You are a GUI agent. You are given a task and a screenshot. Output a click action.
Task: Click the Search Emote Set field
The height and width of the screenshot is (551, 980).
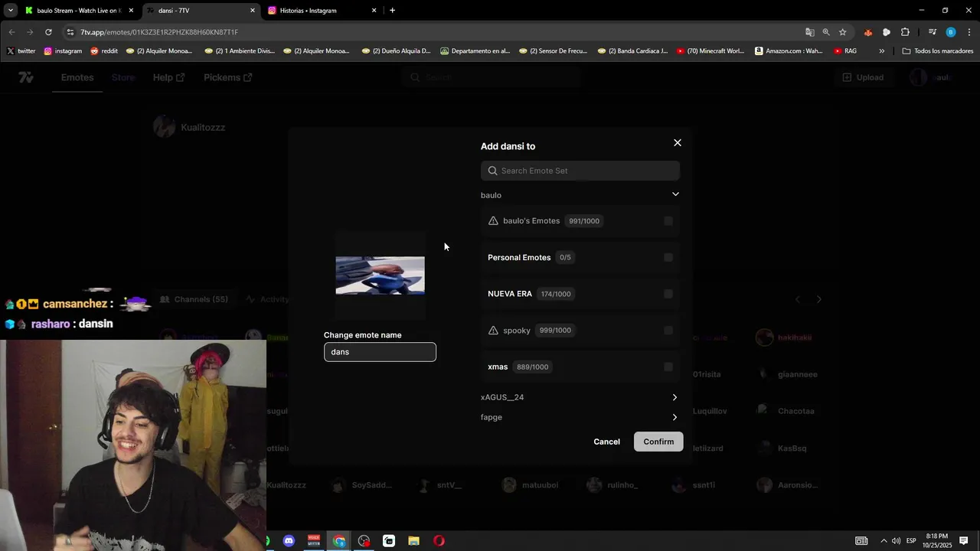(x=580, y=171)
